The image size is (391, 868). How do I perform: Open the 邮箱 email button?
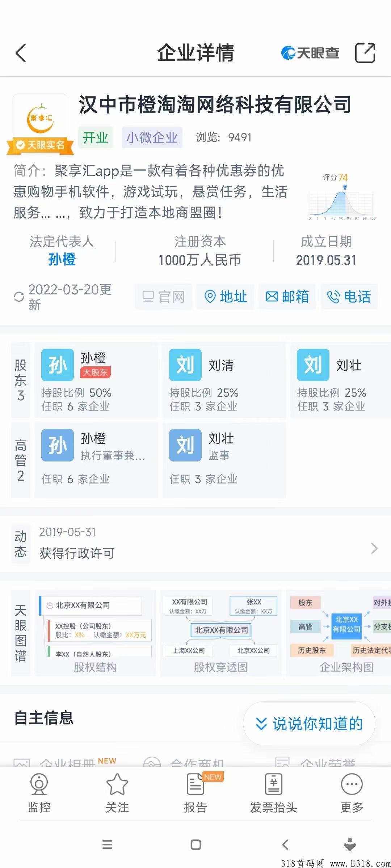[287, 297]
